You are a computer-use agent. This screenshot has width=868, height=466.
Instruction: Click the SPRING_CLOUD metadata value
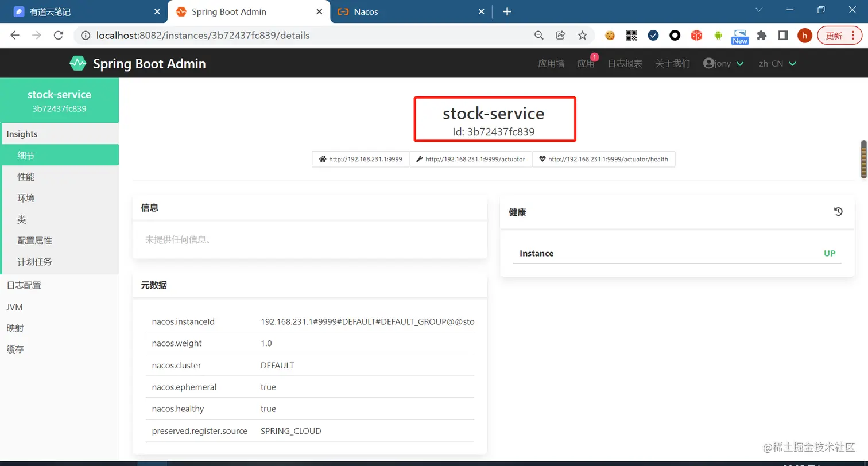(x=291, y=430)
